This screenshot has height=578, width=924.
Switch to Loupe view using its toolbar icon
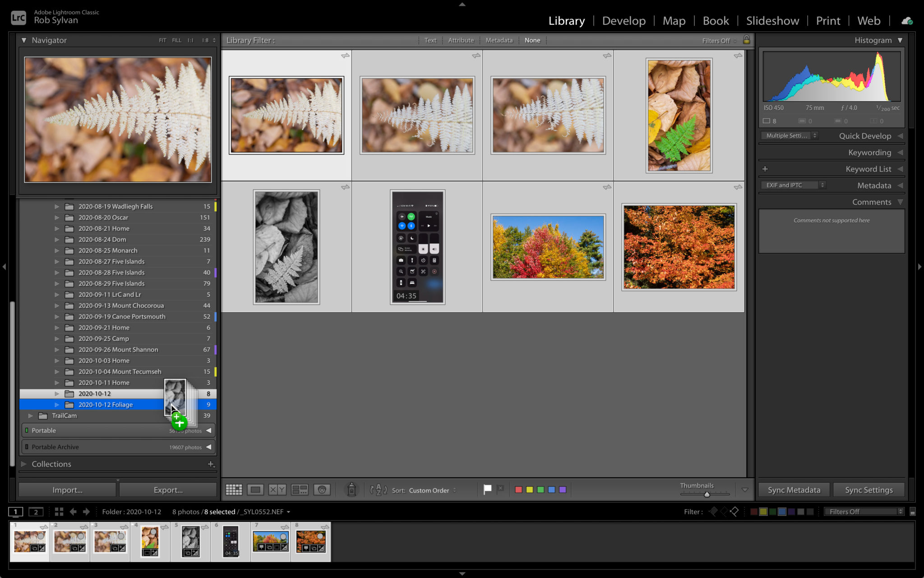click(256, 489)
